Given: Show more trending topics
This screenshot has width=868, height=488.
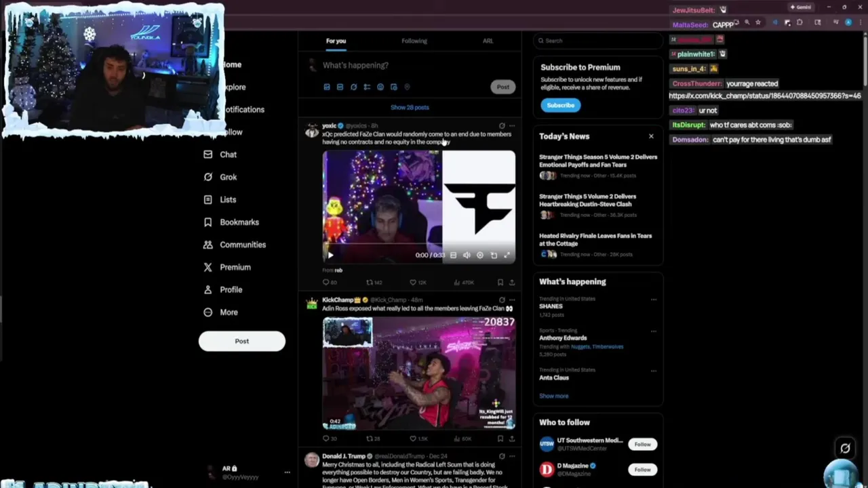Looking at the screenshot, I should click(x=554, y=396).
